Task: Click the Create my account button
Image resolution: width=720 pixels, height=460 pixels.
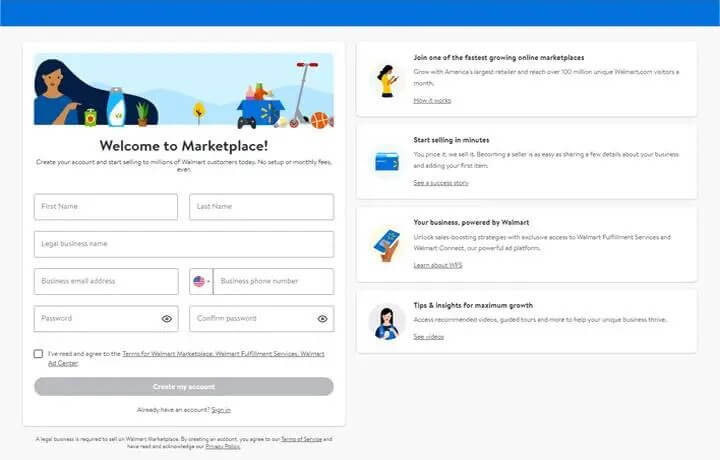Action: coord(184,387)
